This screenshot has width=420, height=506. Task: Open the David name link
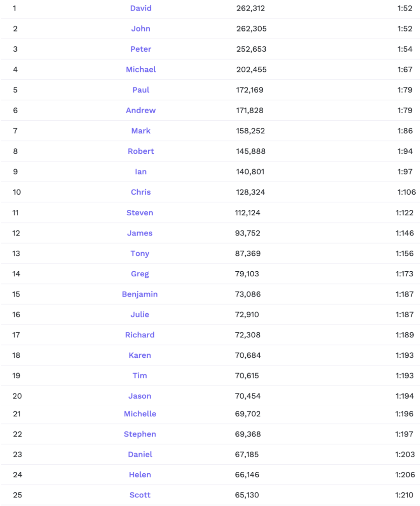141,8
